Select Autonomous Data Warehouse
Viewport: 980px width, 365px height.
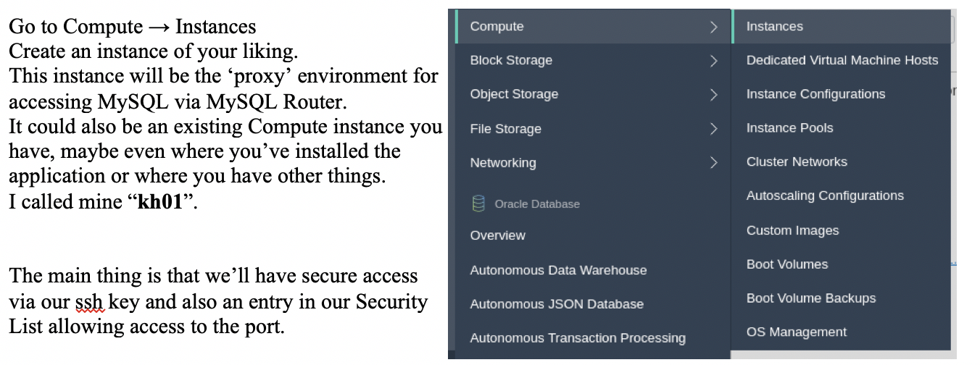tap(558, 270)
